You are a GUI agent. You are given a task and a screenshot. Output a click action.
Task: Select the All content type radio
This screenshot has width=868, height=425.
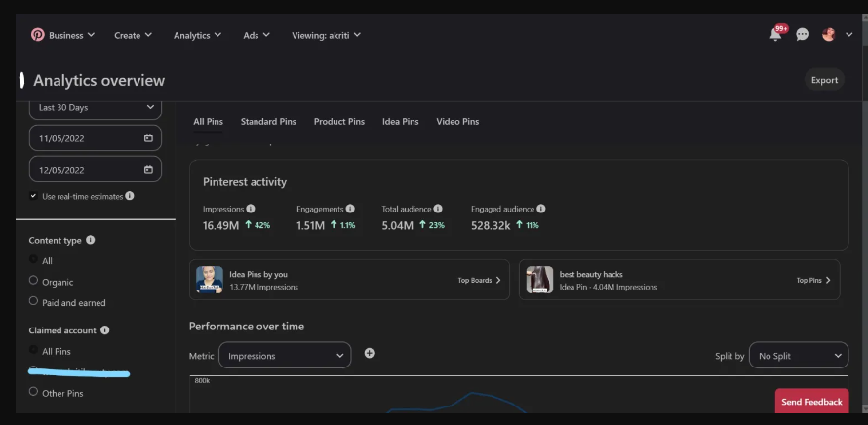click(x=34, y=259)
